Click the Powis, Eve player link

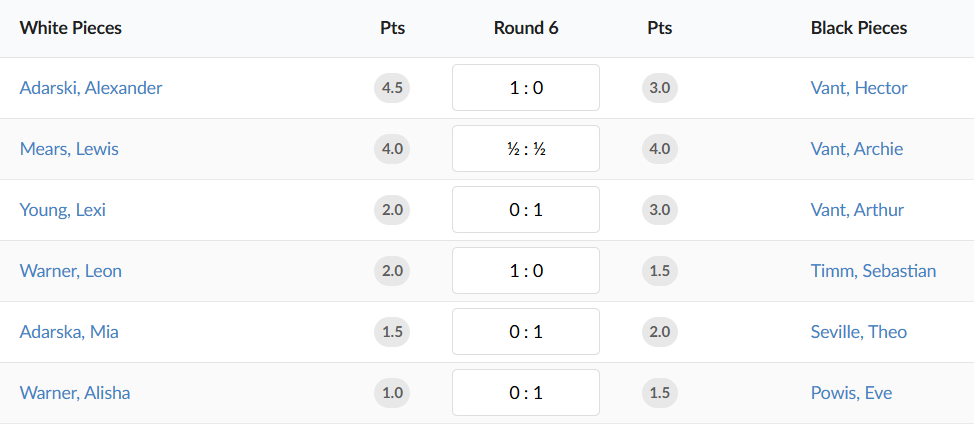pos(851,393)
